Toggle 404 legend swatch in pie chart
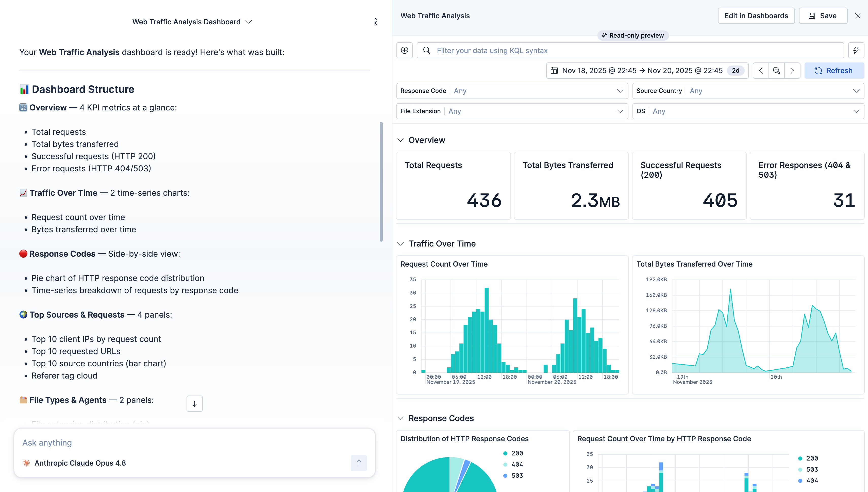The width and height of the screenshot is (868, 492). [x=505, y=464]
